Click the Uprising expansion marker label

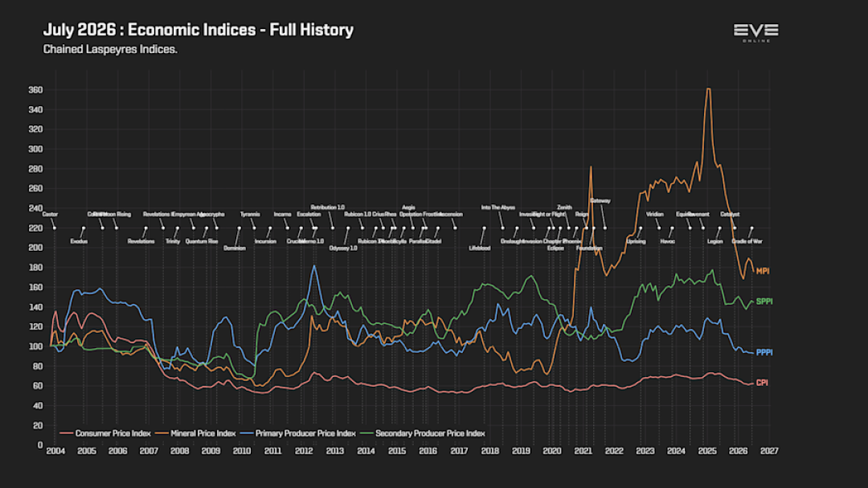[636, 241]
